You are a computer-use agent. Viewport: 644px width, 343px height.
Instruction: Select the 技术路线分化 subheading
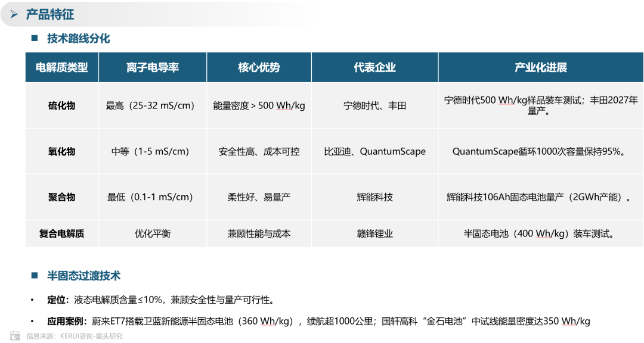coord(79,39)
